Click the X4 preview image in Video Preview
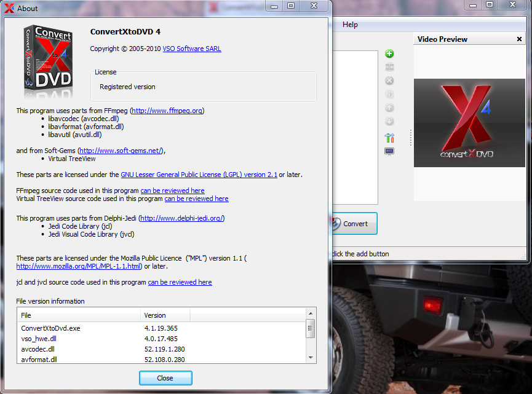Image resolution: width=532 pixels, height=394 pixels. pos(469,123)
